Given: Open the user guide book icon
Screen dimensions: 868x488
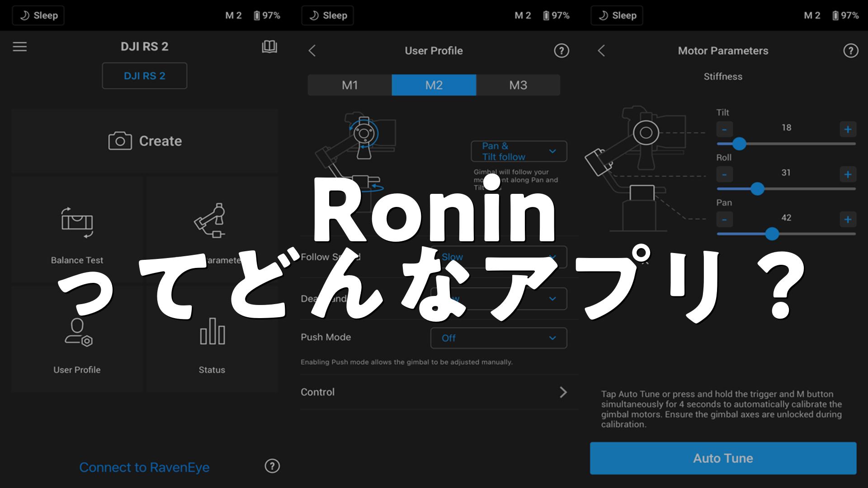Looking at the screenshot, I should [269, 47].
